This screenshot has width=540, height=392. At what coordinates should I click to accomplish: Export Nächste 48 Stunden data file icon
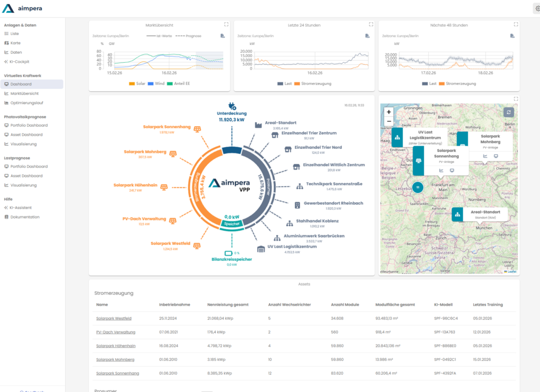[512, 36]
